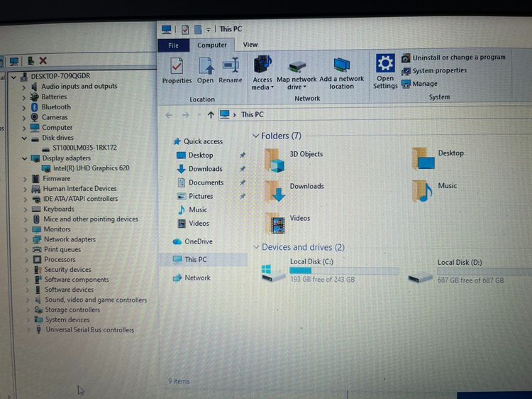Collapse the Folders (7) group

[256, 136]
